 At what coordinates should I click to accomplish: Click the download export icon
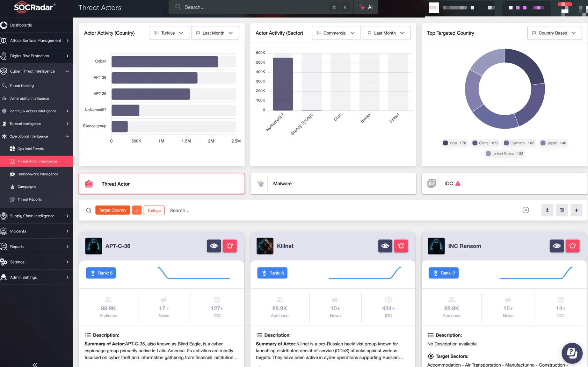click(547, 210)
